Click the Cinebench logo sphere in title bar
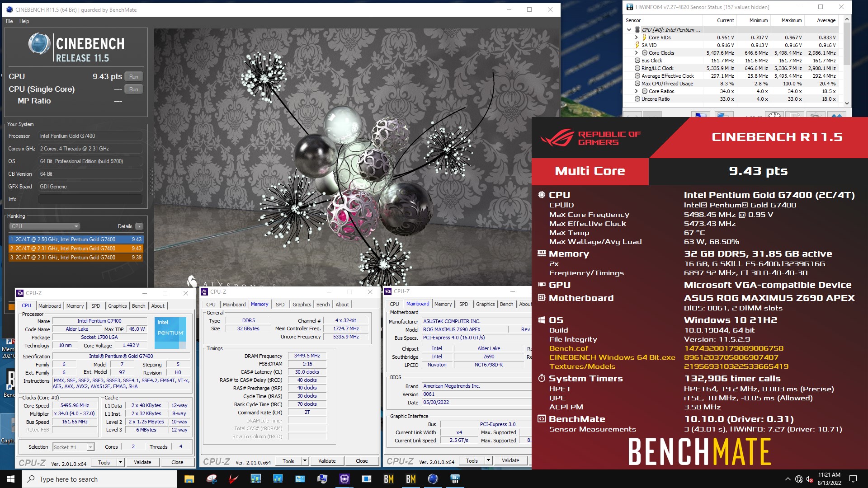868x488 pixels. (x=9, y=9)
